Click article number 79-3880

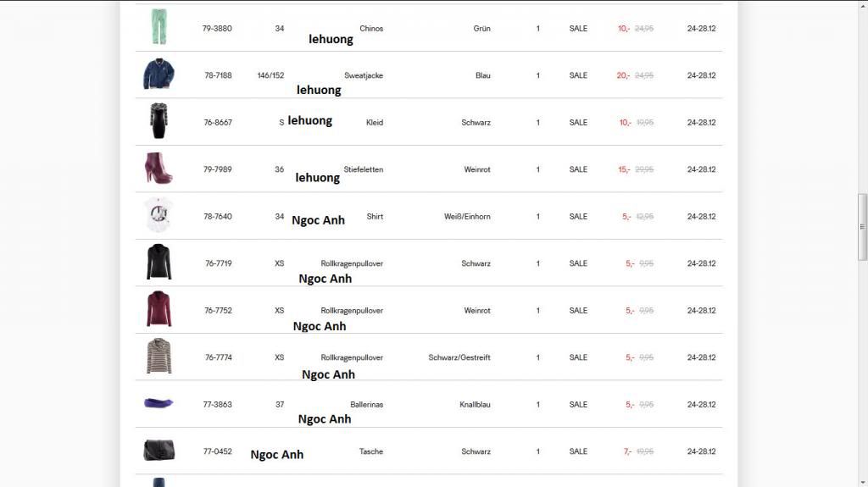click(x=217, y=29)
